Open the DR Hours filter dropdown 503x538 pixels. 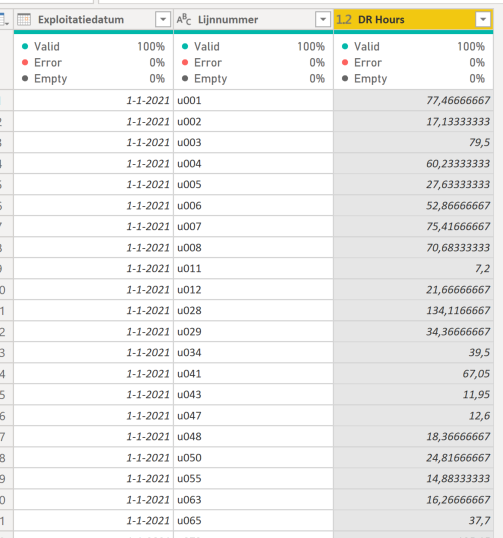point(483,20)
